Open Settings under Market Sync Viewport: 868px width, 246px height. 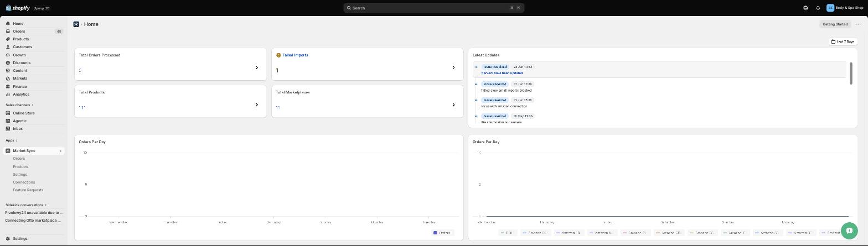coord(20,174)
